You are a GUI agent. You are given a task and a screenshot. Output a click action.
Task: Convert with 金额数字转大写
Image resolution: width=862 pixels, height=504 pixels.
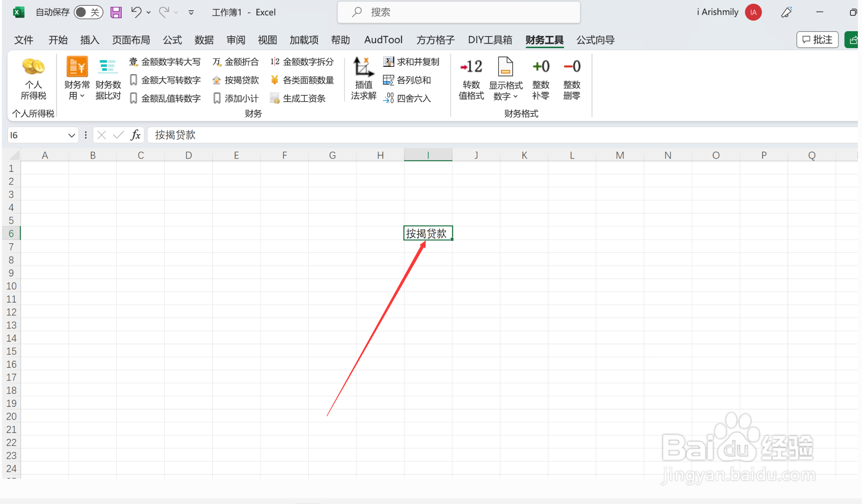pos(165,62)
